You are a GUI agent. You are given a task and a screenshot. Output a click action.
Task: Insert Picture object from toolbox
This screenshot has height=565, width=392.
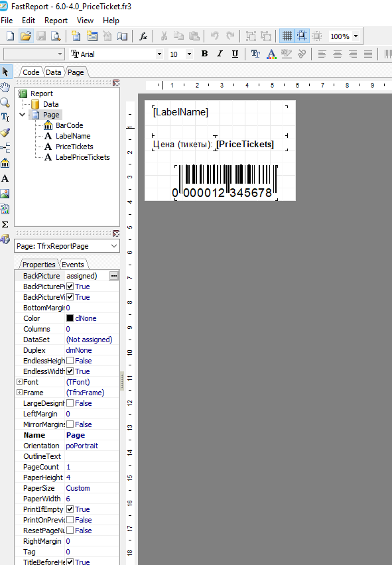[5, 194]
